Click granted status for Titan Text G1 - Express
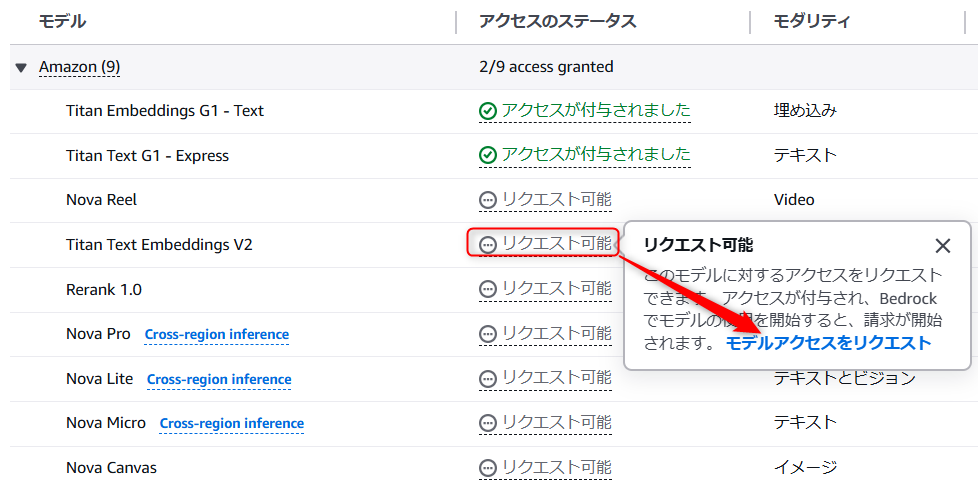The image size is (978, 483). tap(584, 155)
